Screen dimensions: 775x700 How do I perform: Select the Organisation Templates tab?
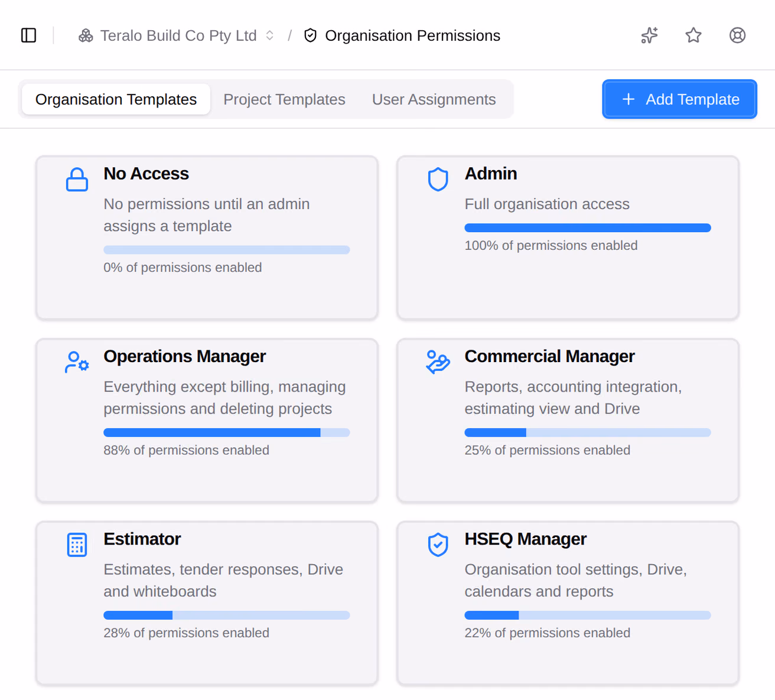[116, 99]
